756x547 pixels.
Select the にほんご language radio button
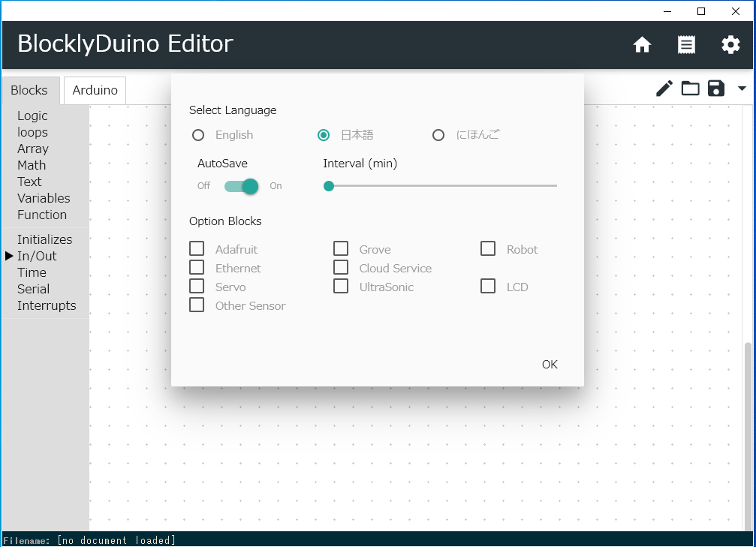coord(438,135)
